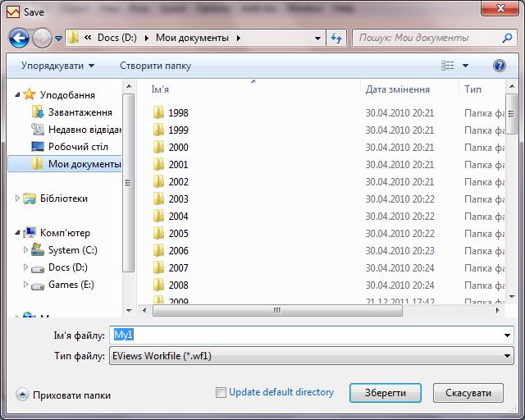Click the Уподобання star icon
Viewport: 525px width, 420px height.
point(30,94)
